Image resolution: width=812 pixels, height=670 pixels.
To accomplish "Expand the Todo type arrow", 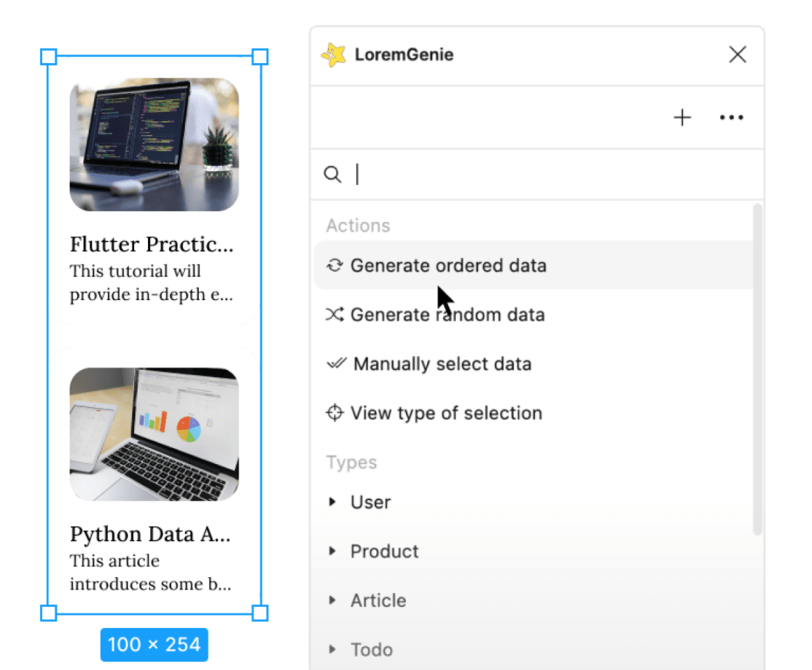I will click(x=333, y=649).
